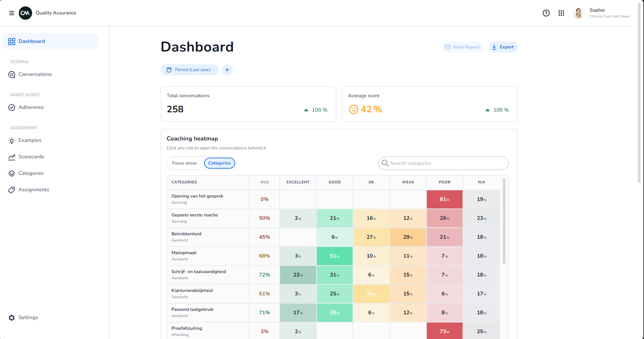Click the Dashboard grid icon in sidebar

(12, 42)
